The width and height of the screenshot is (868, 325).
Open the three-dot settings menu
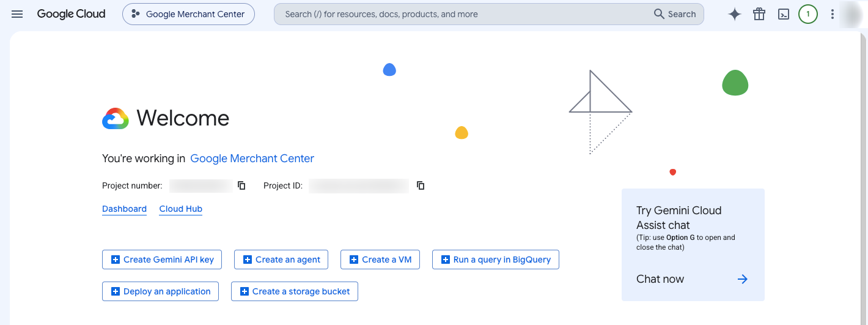point(833,14)
